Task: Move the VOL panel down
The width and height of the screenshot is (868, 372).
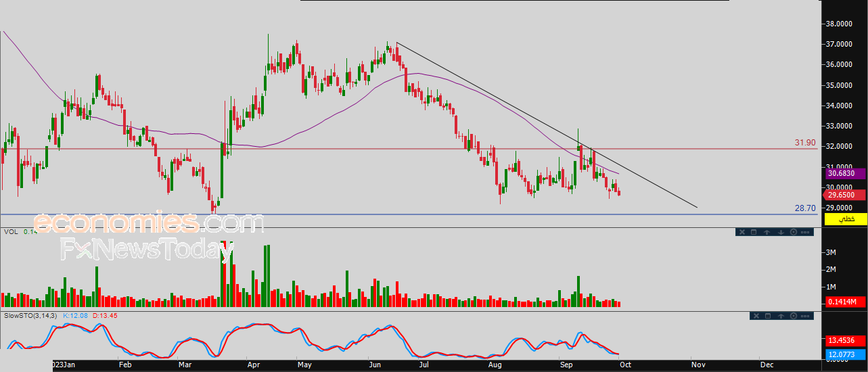Action: tap(780, 232)
